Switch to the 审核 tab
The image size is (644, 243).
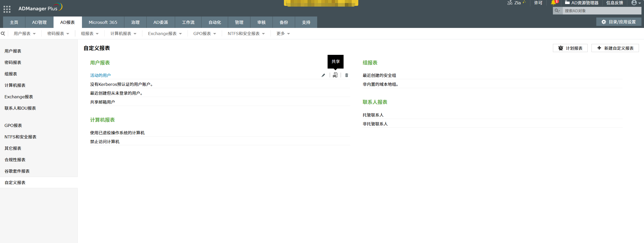pyautogui.click(x=261, y=22)
